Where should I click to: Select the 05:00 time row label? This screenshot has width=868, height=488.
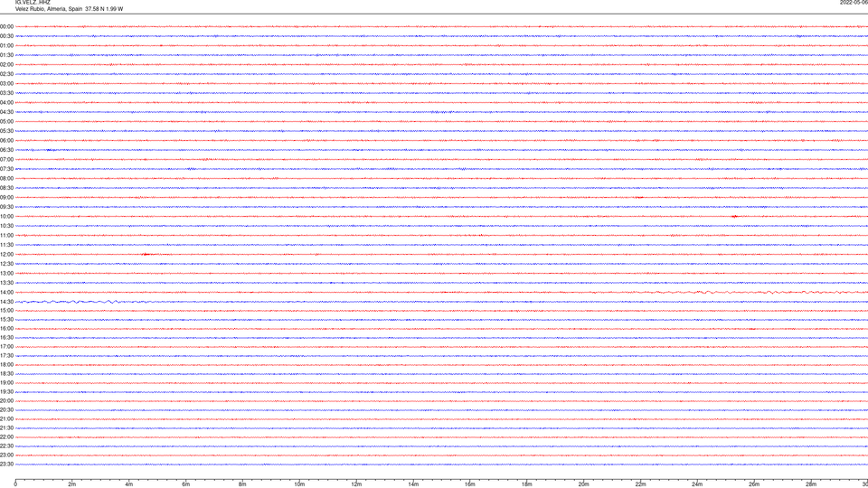(x=6, y=121)
